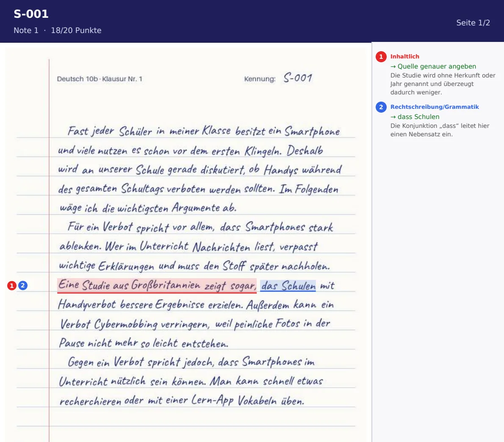Open the 'Rechtschreibung/Grammatik' comment heading
Viewport: 504px width, 442px height.
coord(435,107)
